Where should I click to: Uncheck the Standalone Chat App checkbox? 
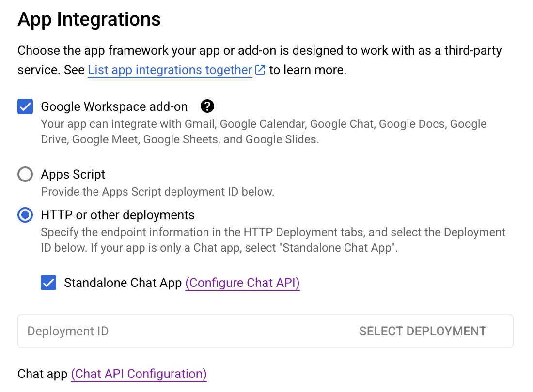coord(48,283)
